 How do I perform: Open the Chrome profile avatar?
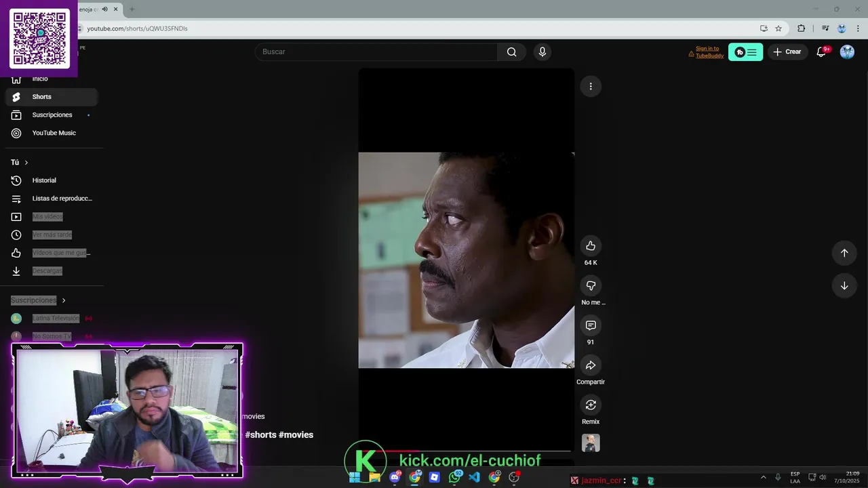[842, 28]
